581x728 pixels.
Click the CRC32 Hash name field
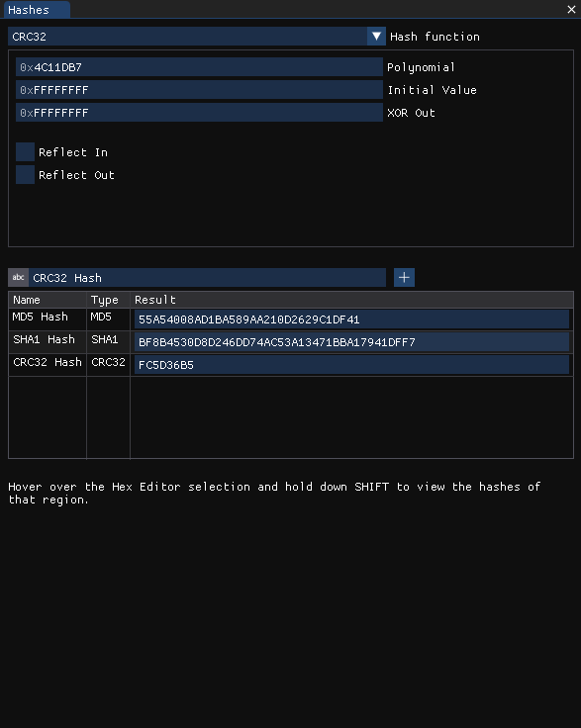tap(207, 278)
